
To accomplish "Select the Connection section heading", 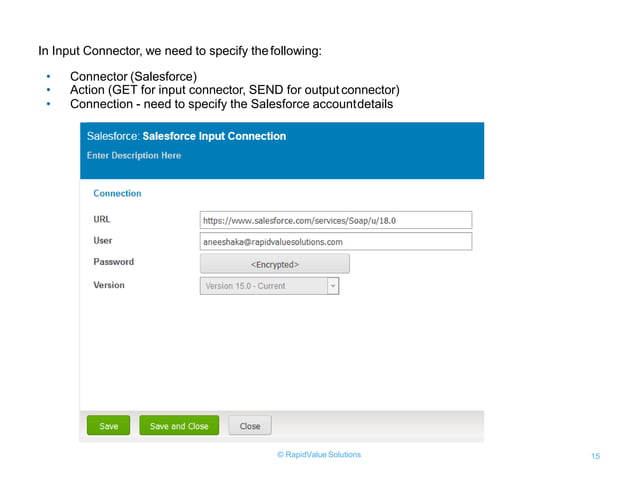I will (x=117, y=194).
